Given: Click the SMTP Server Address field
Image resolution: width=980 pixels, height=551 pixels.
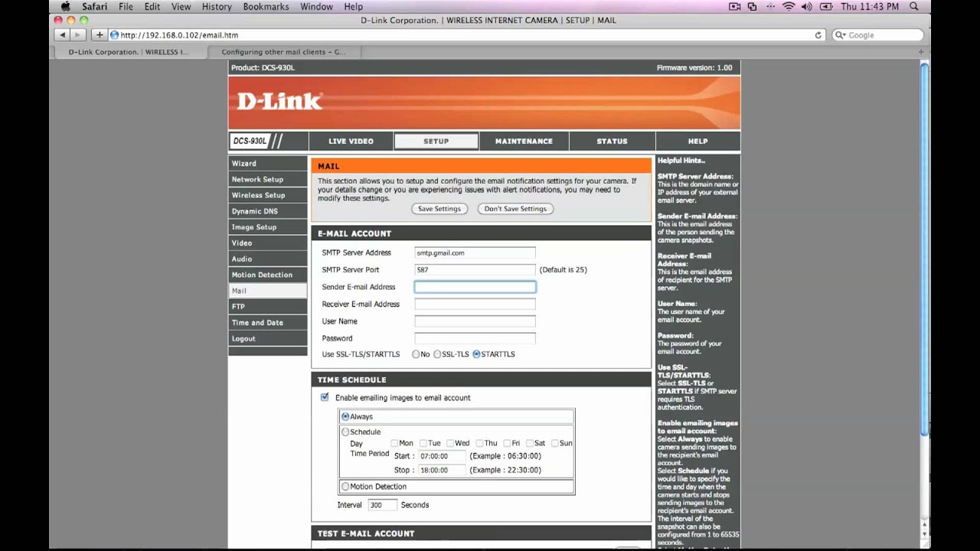Looking at the screenshot, I should click(475, 253).
